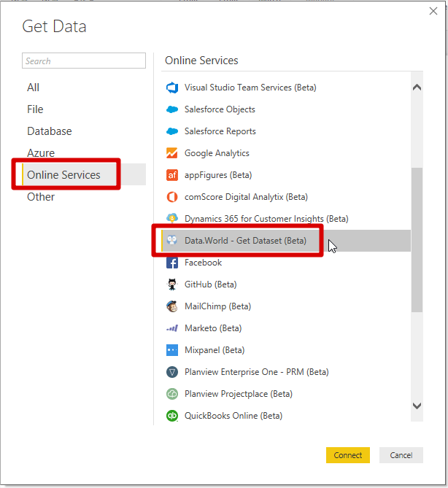The height and width of the screenshot is (488, 448).
Task: Click the appFigures orange icon
Action: [x=172, y=175]
